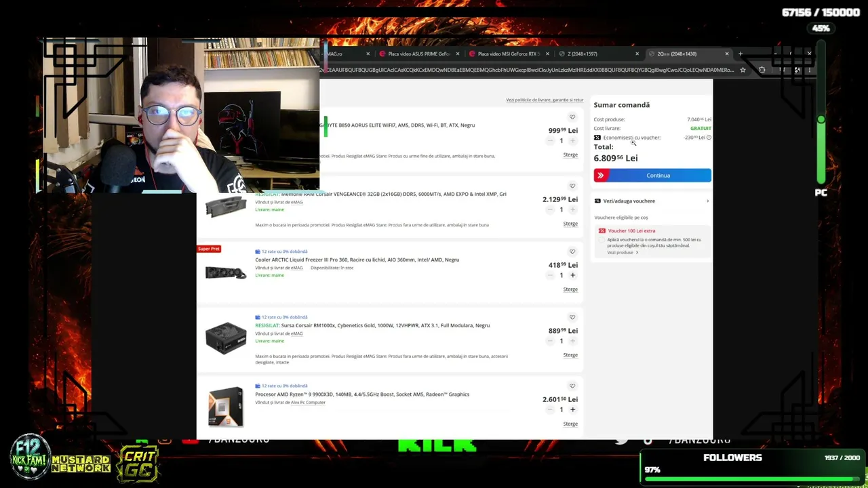This screenshot has height=488, width=868.
Task: Open the ARCTIC Liquid Freezer cooler thumbnail
Action: tap(226, 273)
